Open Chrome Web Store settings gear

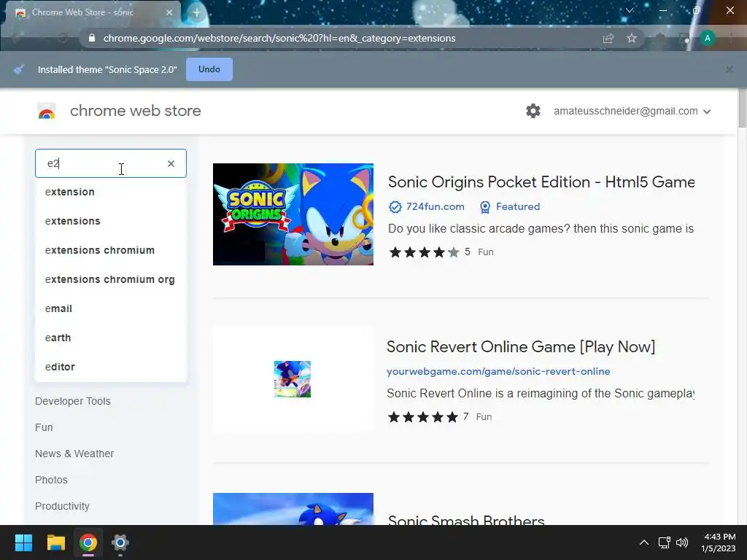pyautogui.click(x=533, y=111)
